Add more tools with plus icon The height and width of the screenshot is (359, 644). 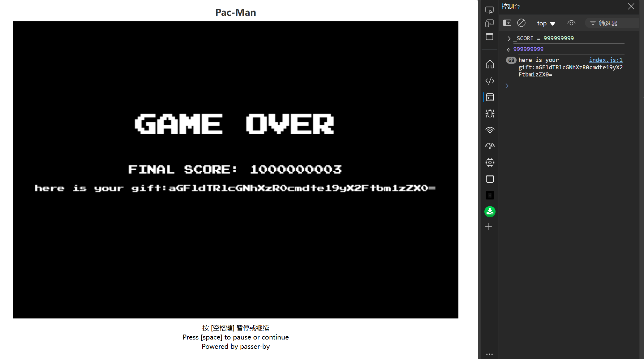tap(488, 227)
